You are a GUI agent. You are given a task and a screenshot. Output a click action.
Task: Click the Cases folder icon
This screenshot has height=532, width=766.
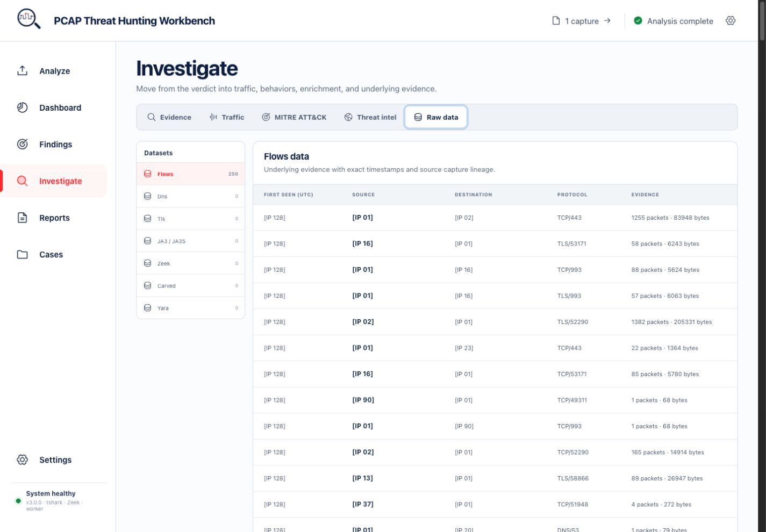[22, 254]
